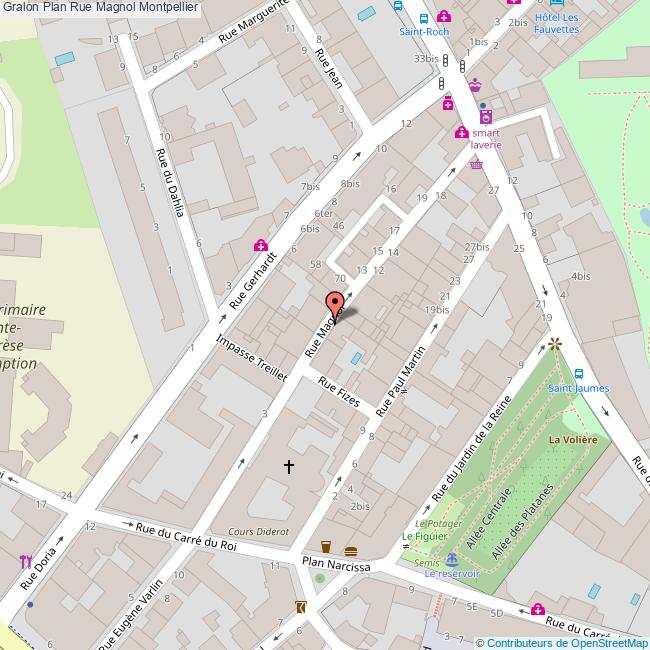
Task: Click the red location pin on Rue Magnol
Action: point(335,306)
